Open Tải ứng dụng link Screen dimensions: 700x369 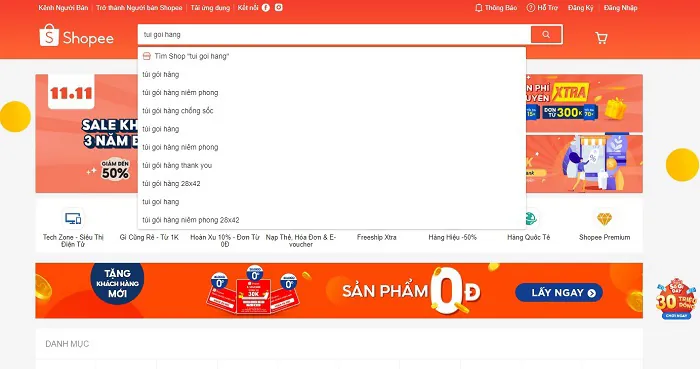(x=210, y=8)
